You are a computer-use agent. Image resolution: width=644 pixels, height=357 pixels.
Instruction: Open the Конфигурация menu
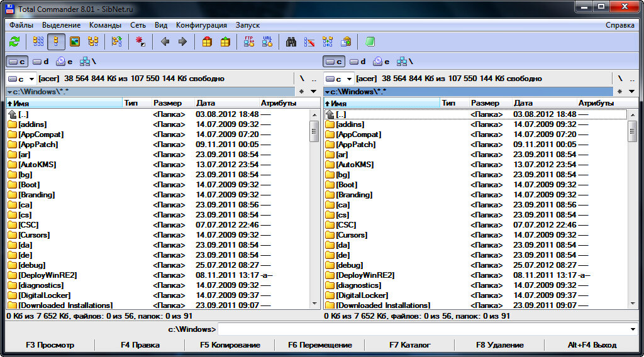coord(201,25)
